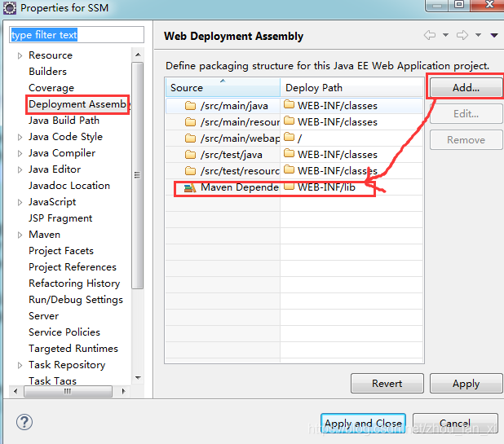Open the Deployment Assembly page
This screenshot has width=504, height=444.
pyautogui.click(x=77, y=104)
